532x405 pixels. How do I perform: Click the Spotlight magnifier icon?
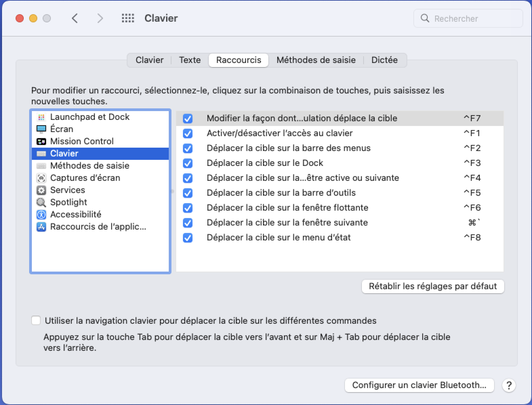pyautogui.click(x=41, y=202)
